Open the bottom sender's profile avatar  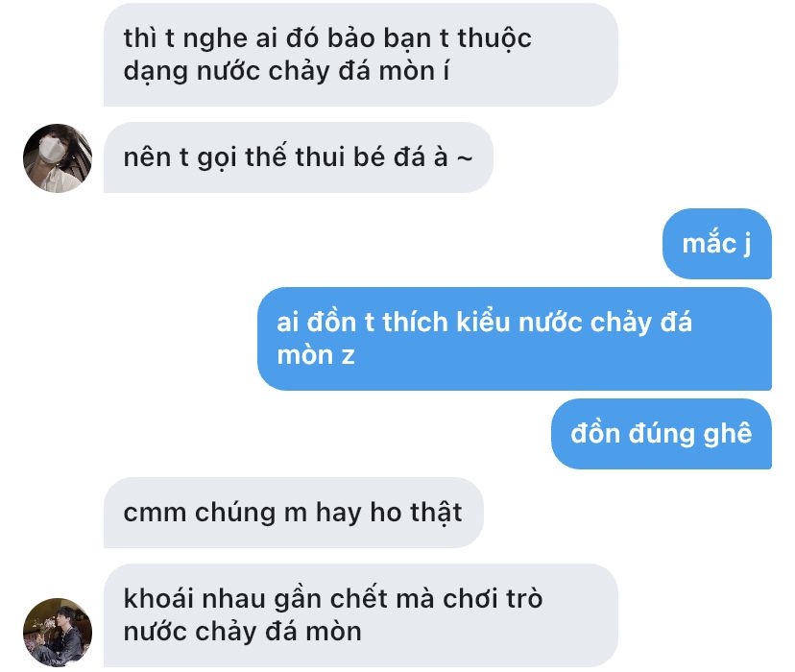[58, 633]
